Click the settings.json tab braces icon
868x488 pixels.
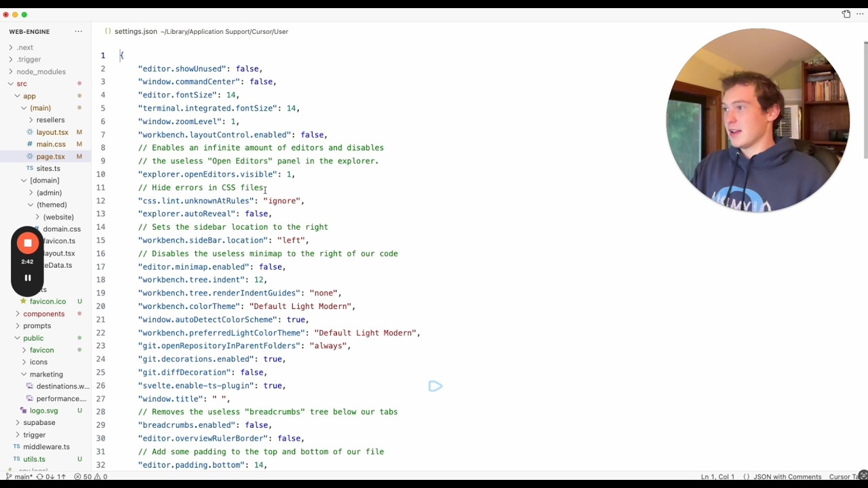pyautogui.click(x=108, y=31)
